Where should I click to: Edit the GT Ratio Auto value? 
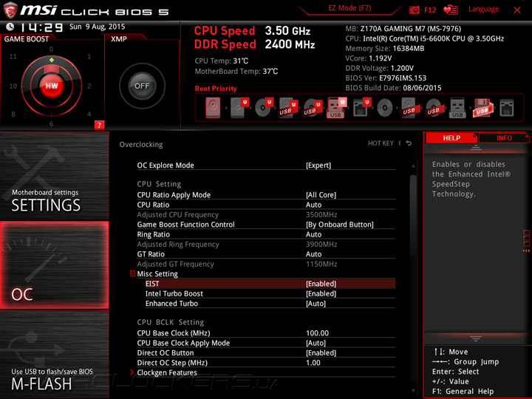click(x=313, y=254)
